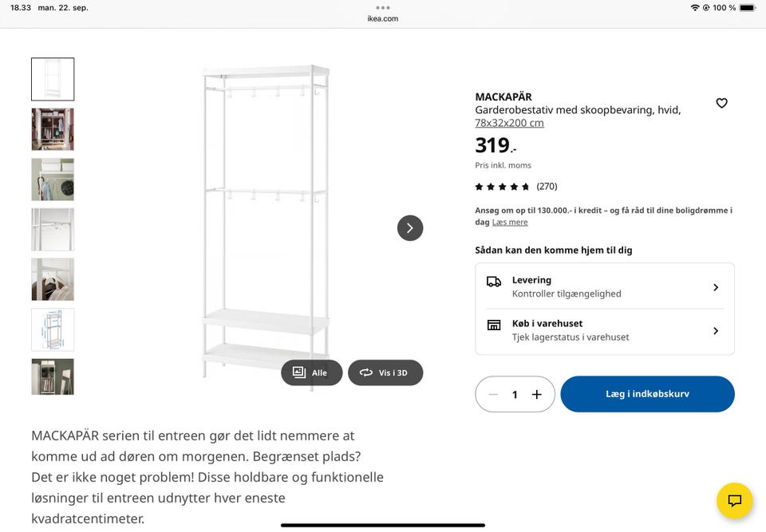
Task: Open the chat bubble button
Action: click(734, 501)
